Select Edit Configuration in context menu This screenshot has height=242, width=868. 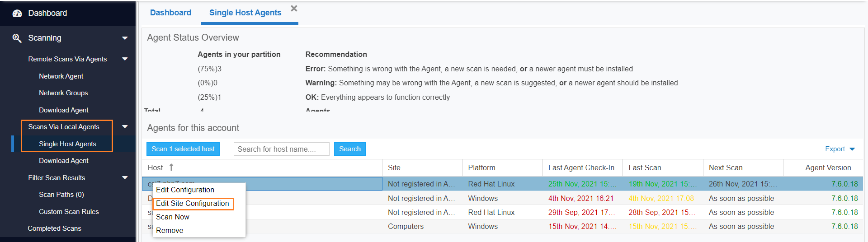click(185, 190)
